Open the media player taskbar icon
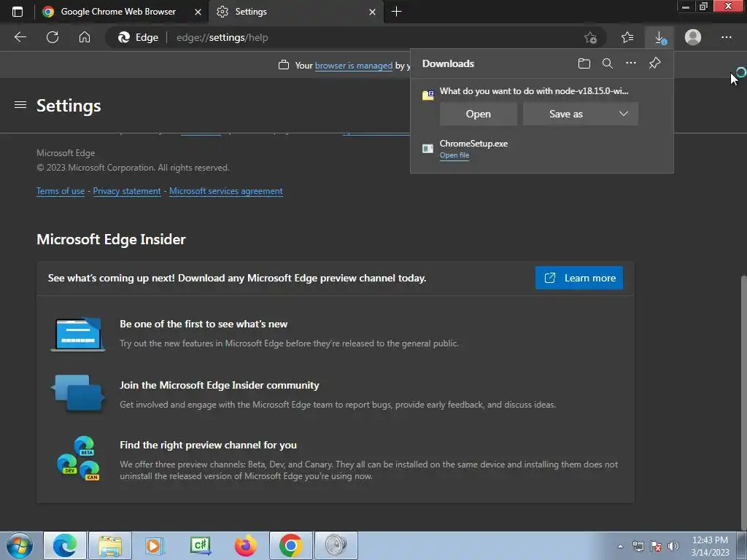The image size is (747, 560). (155, 545)
